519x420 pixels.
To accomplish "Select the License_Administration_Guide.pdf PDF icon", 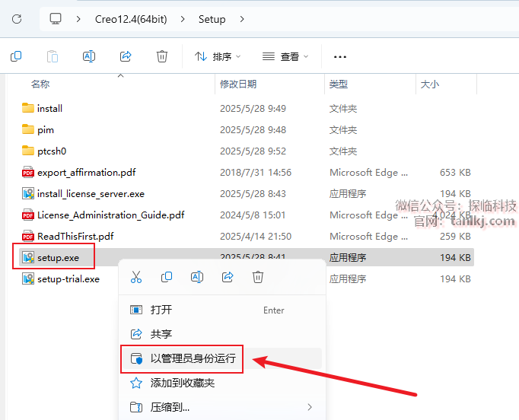I will (28, 215).
